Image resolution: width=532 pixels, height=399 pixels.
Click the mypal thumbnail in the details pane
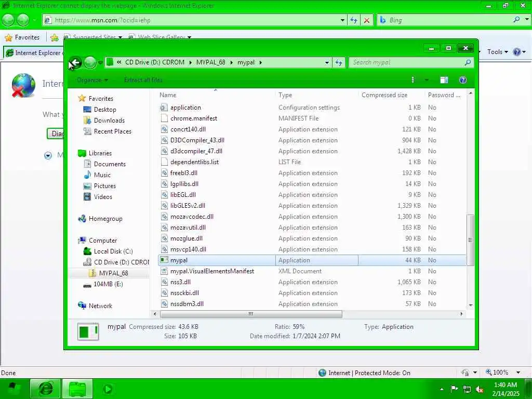point(88,331)
